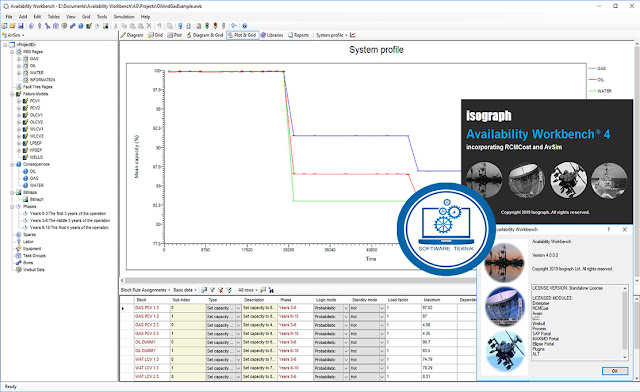Viewport: 640px width, 392px height.
Task: Click the grid icon left of filter funnel
Action: pos(204,290)
